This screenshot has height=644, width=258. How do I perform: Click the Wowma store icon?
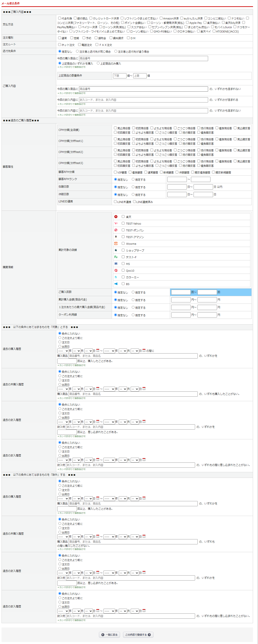point(116,243)
